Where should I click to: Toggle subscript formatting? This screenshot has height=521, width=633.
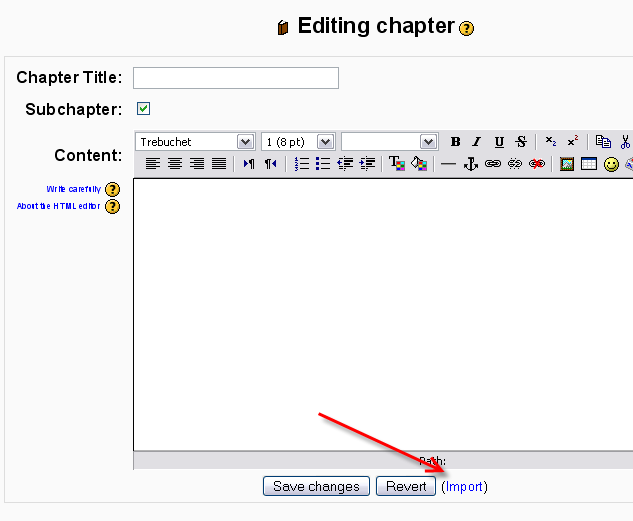click(551, 142)
